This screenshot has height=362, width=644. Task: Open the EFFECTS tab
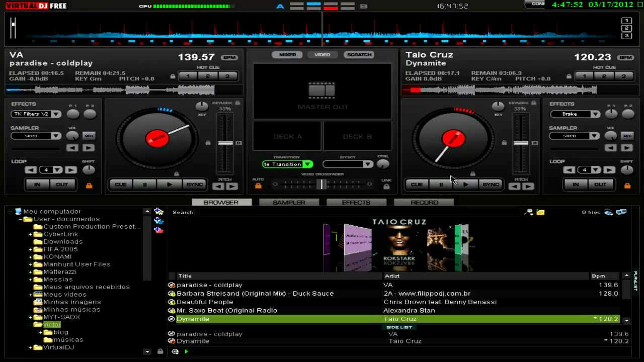point(356,202)
